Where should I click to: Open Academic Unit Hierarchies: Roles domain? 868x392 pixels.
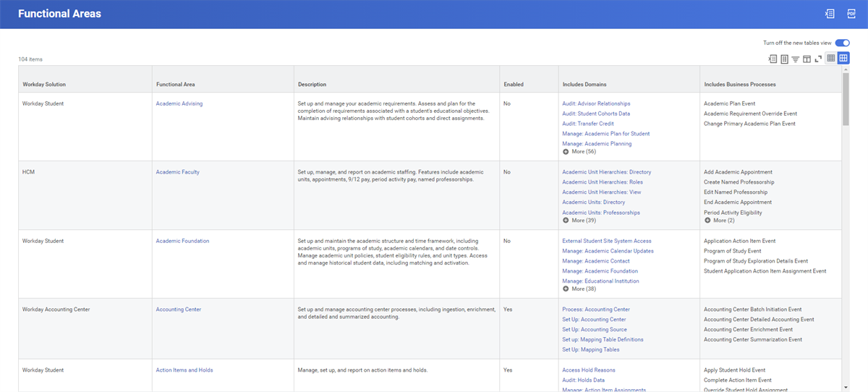pyautogui.click(x=603, y=182)
